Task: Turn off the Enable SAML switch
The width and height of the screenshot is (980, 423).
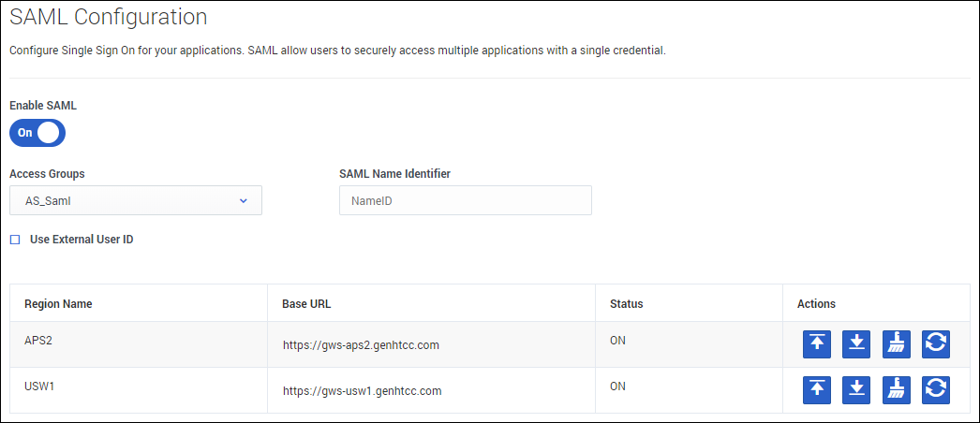Action: coord(37,133)
